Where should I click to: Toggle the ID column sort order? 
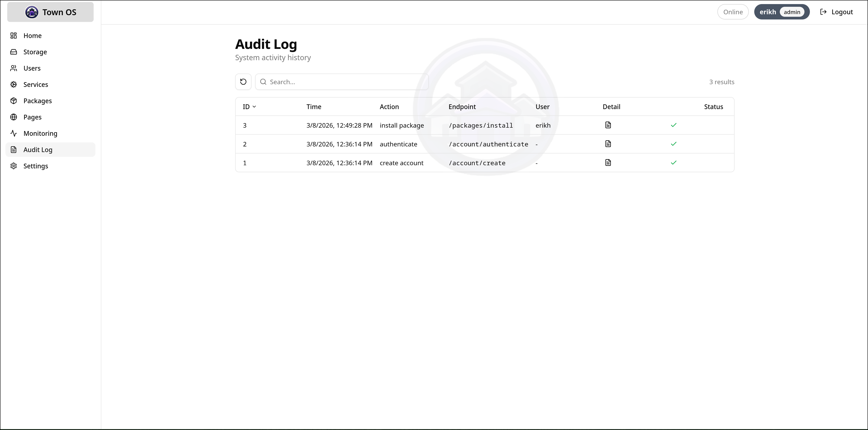coord(249,107)
